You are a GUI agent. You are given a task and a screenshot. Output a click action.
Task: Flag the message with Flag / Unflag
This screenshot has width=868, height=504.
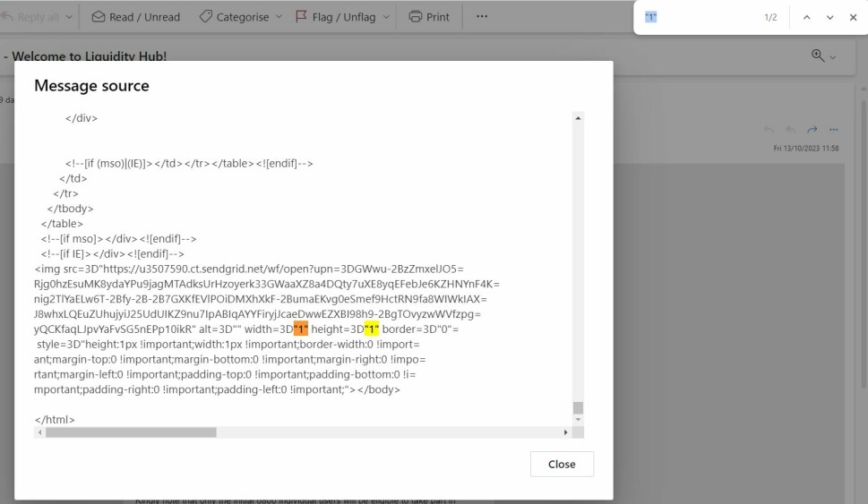336,16
